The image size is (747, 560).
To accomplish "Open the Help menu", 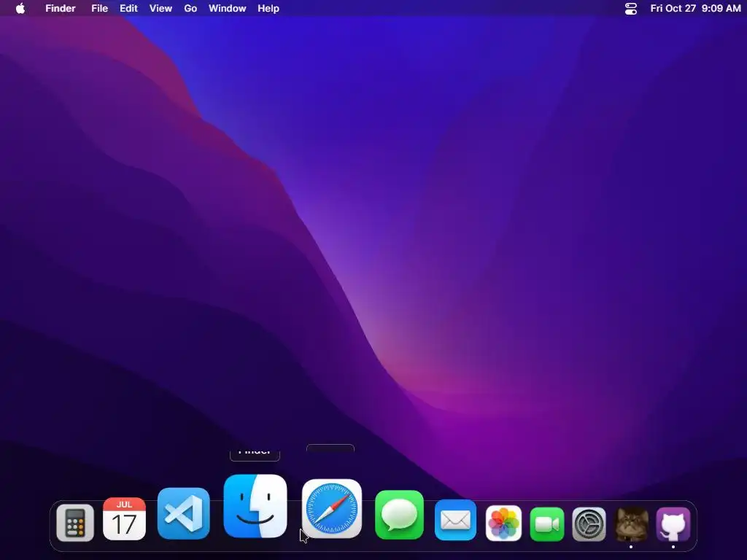I will point(268,9).
